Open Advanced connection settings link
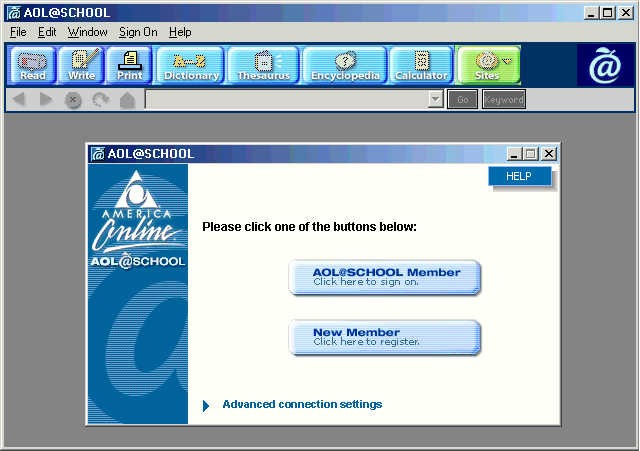Screen dimensions: 640x451 pos(302,404)
